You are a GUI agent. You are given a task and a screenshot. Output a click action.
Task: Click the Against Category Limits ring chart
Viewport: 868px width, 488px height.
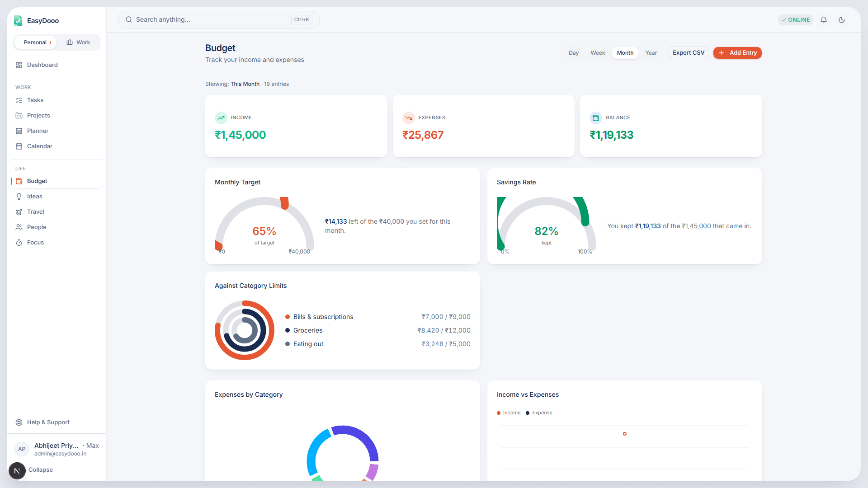pos(245,330)
